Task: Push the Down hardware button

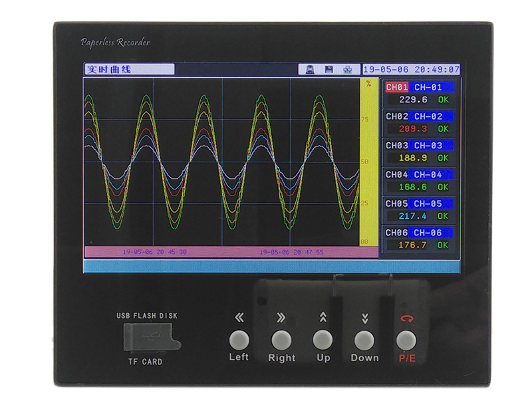Action: click(364, 340)
